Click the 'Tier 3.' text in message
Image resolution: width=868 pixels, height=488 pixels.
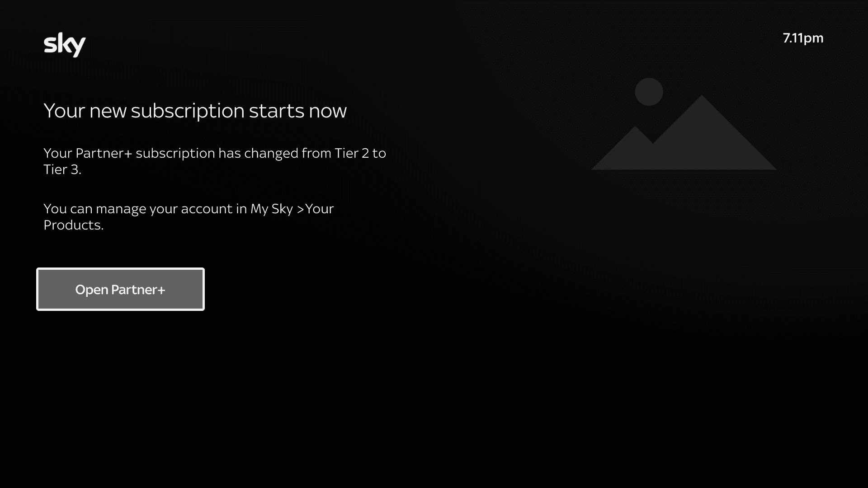[x=62, y=169]
